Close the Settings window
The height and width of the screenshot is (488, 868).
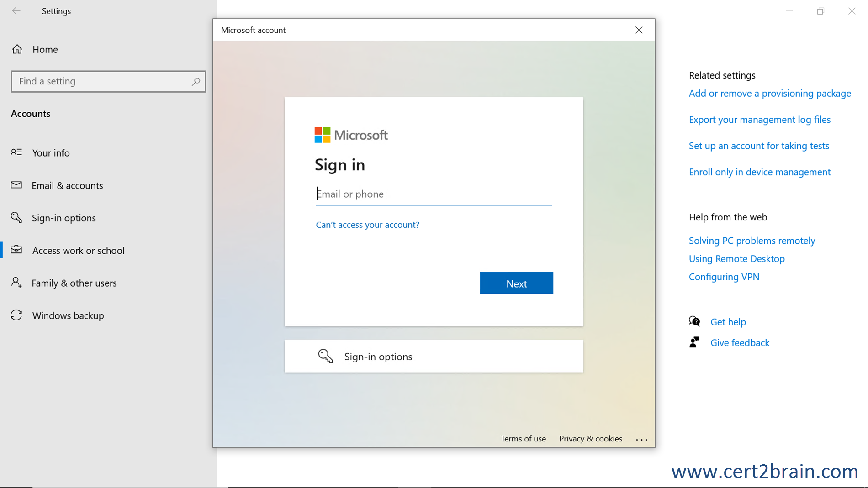click(x=852, y=11)
